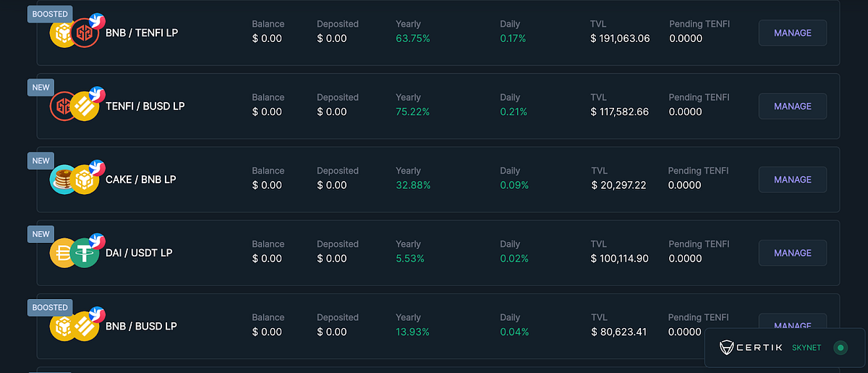Click the BOOSTED badge on BNB / TENFI LP
868x373 pixels.
click(x=50, y=14)
